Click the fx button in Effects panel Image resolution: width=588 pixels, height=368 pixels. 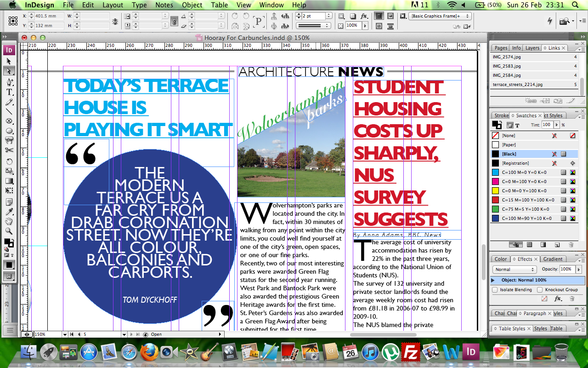(558, 299)
